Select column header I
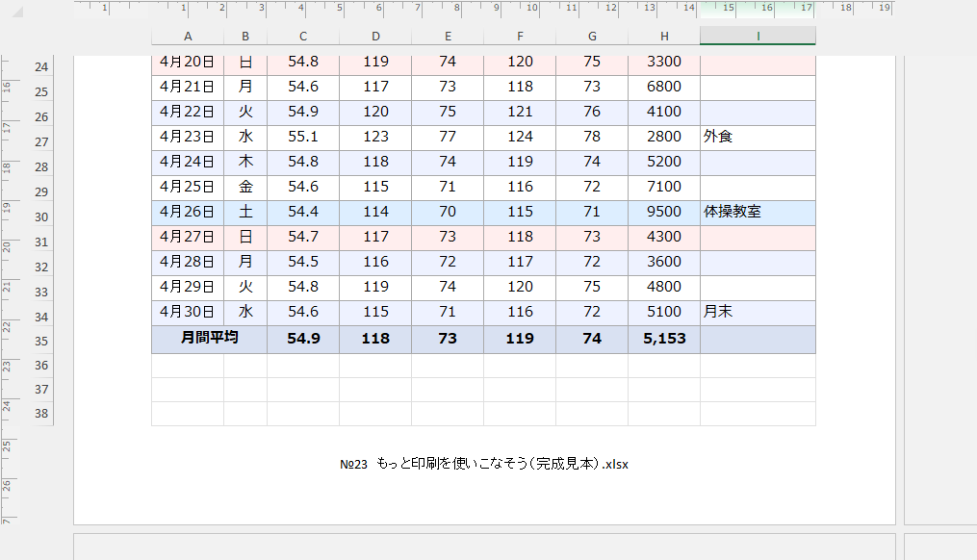Image resolution: width=977 pixels, height=560 pixels. (758, 37)
